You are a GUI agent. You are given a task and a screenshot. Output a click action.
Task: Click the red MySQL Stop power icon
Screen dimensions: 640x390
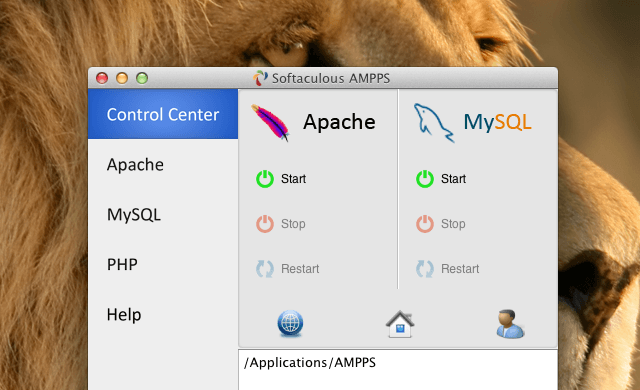click(425, 224)
